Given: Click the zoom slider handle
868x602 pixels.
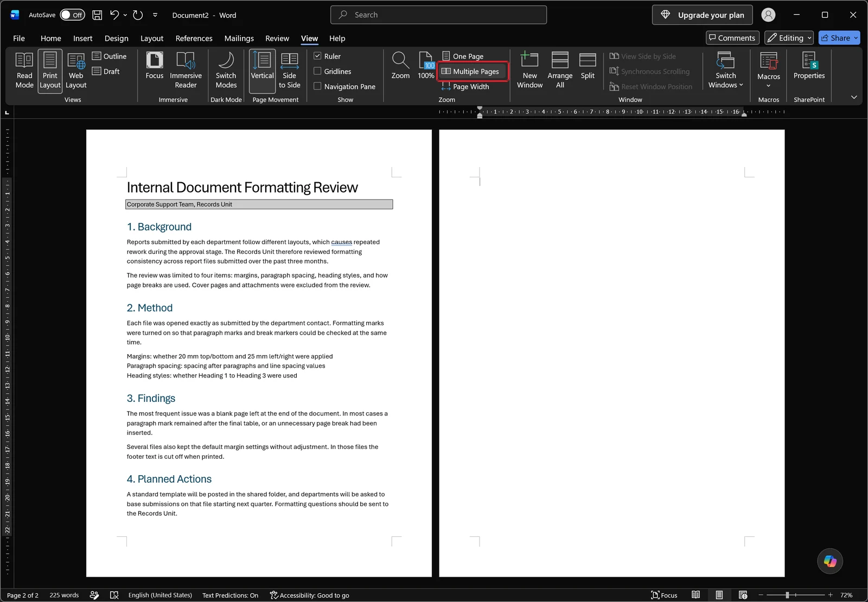Looking at the screenshot, I should pyautogui.click(x=787, y=595).
